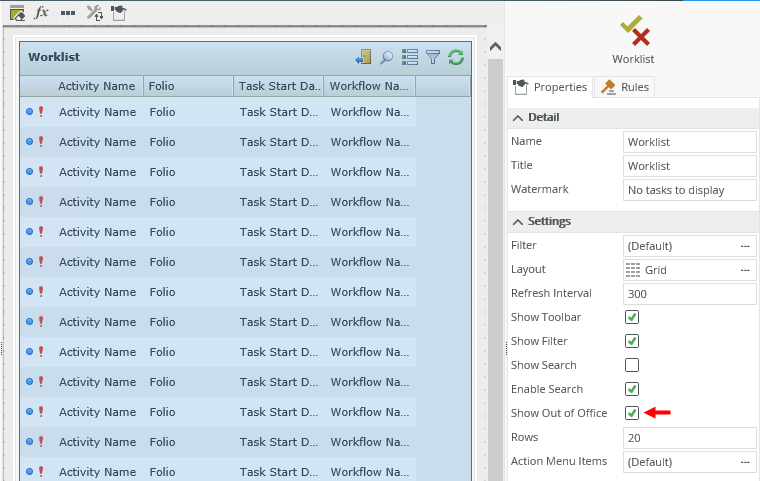This screenshot has width=760, height=481.
Task: Uncheck the Show Toolbar checkbox
Action: [632, 317]
